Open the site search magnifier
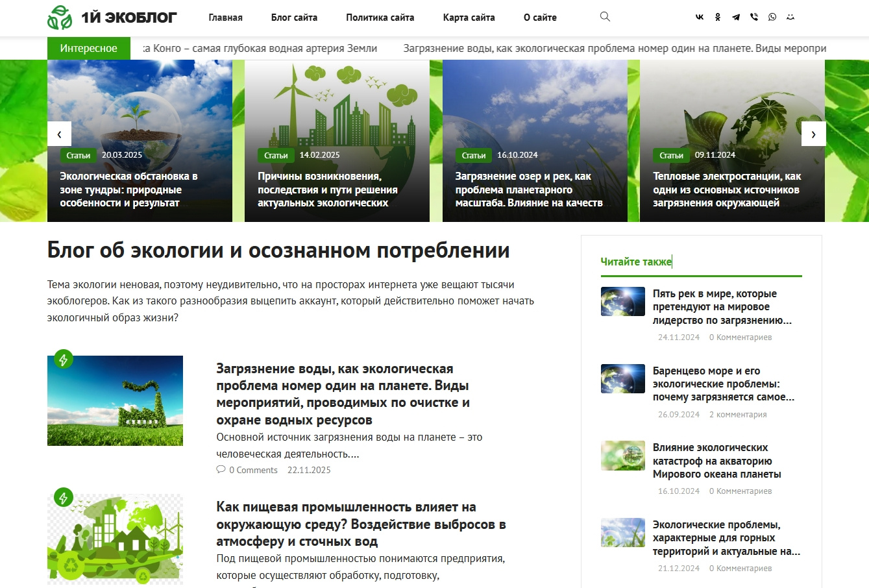Image resolution: width=869 pixels, height=588 pixels. coord(605,17)
